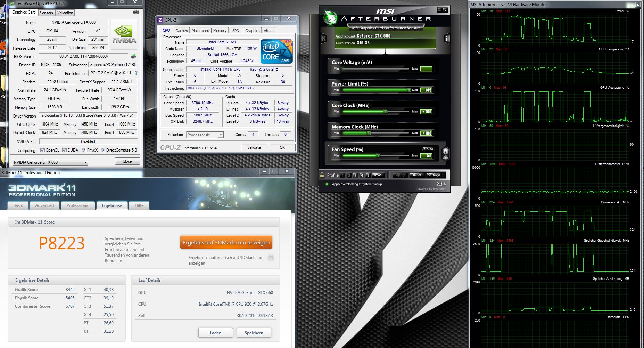Click the Close button in GPU-Z
This screenshot has width=644, height=348.
tap(127, 161)
